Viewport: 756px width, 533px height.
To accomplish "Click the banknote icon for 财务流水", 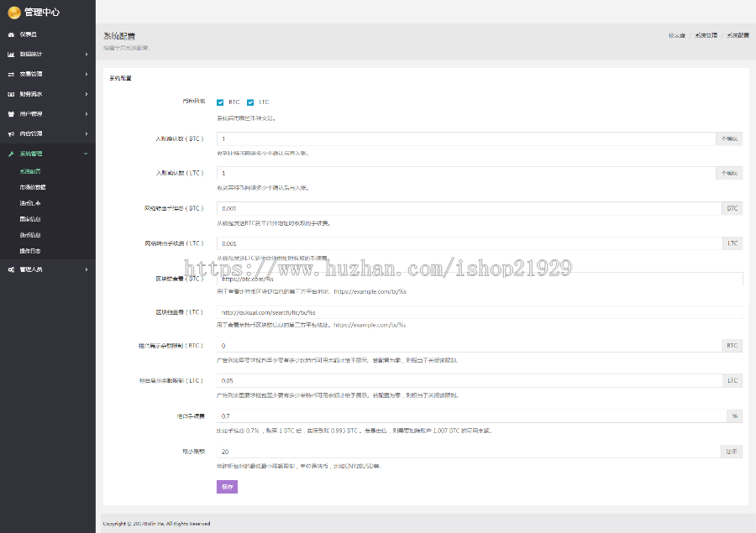I will (11, 94).
